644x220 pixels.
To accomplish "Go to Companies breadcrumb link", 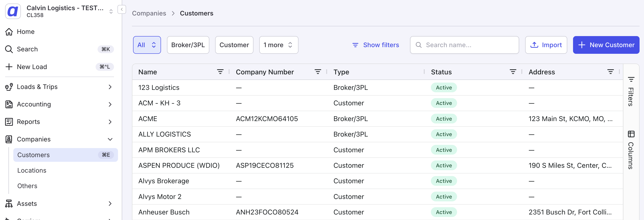I will pyautogui.click(x=149, y=13).
